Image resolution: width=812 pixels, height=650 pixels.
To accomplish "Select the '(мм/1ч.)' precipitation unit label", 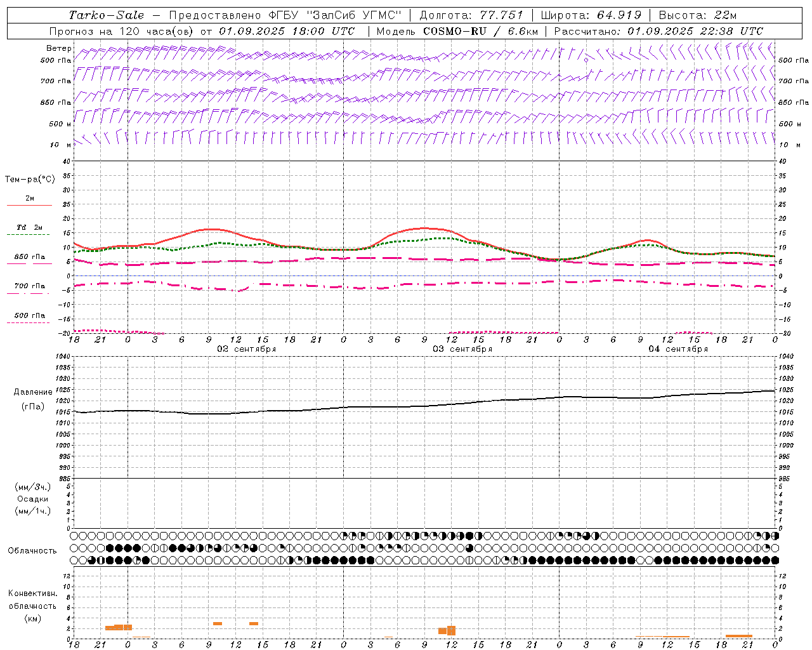I will tap(33, 511).
